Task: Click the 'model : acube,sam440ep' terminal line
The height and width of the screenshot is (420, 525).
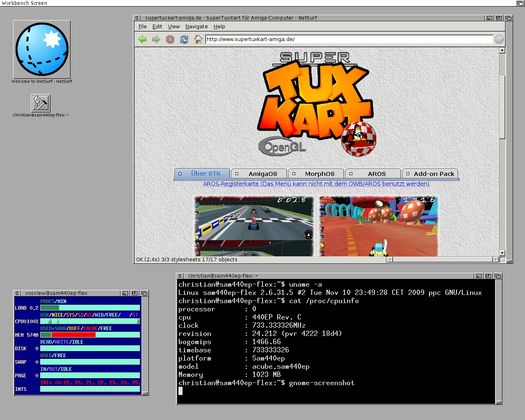Action: 244,367
